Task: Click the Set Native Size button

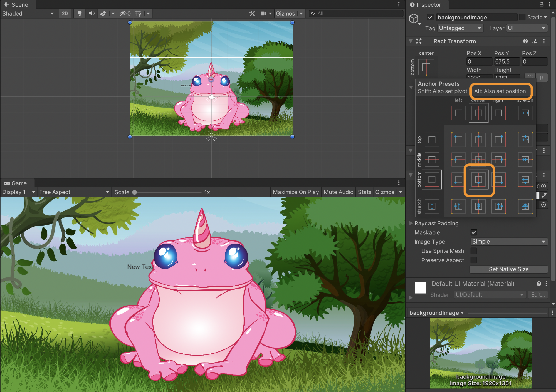Action: point(508,269)
